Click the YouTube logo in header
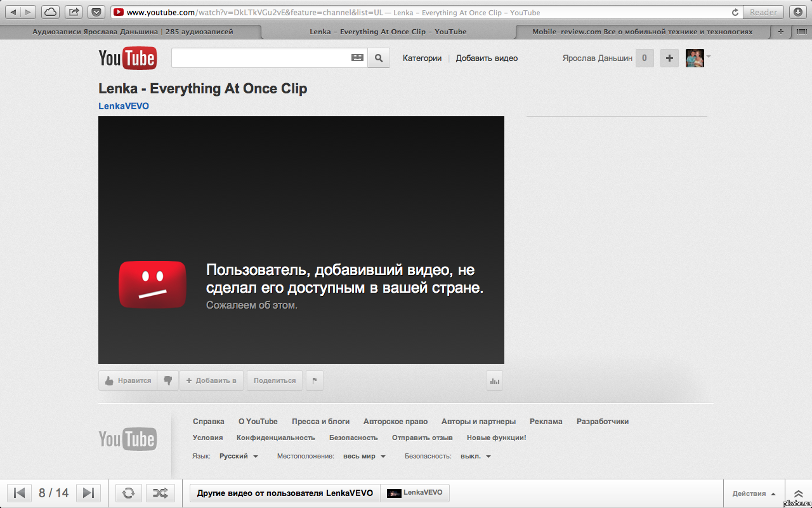Screen dimensions: 812x508 128,58
